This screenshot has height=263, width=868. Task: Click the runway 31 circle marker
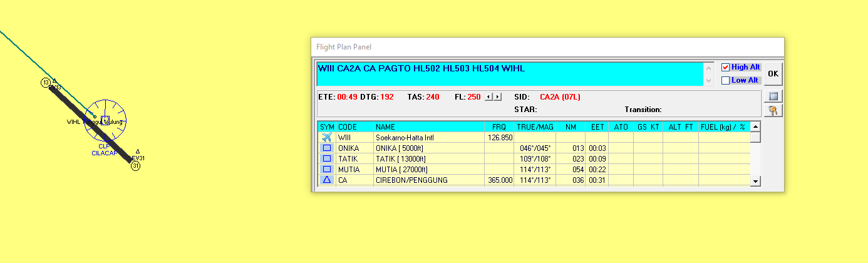(135, 167)
